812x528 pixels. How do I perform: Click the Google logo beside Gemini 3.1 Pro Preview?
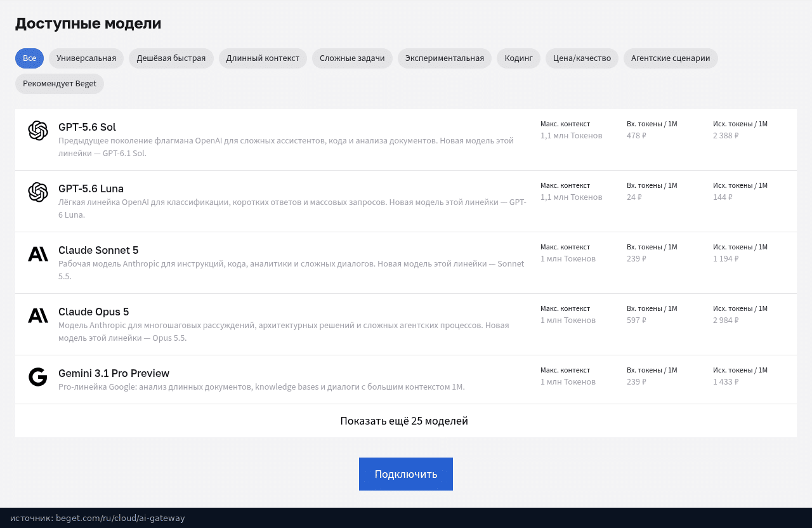[38, 377]
